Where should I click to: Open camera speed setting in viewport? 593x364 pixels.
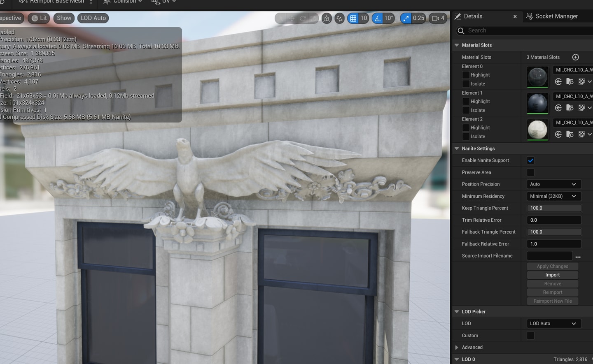438,18
